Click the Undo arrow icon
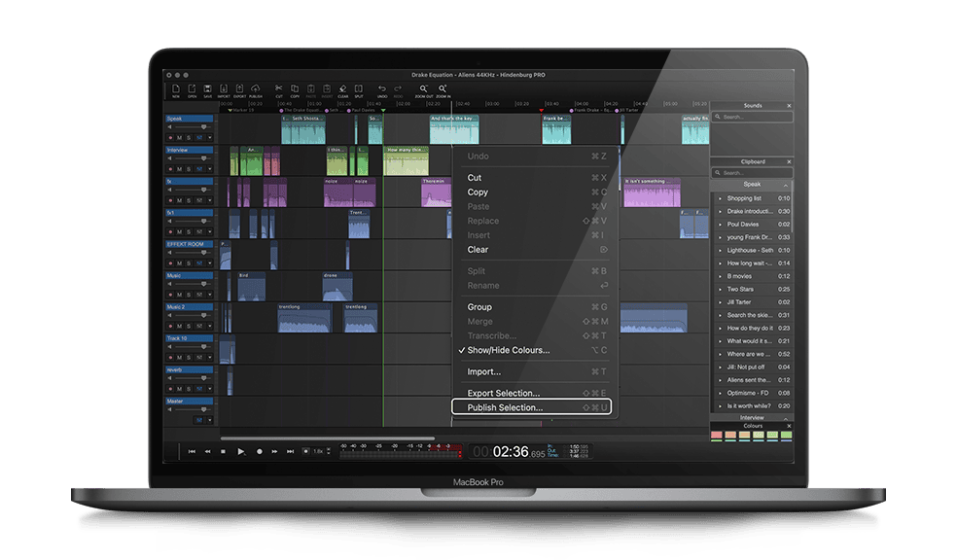The image size is (957, 560). (x=382, y=89)
